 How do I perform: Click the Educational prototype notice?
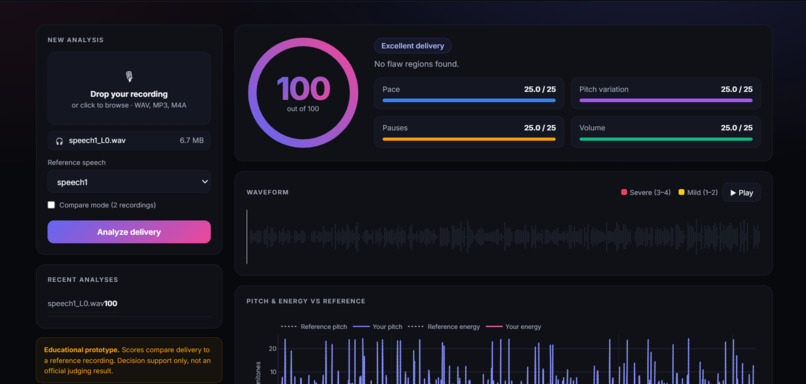(x=129, y=360)
